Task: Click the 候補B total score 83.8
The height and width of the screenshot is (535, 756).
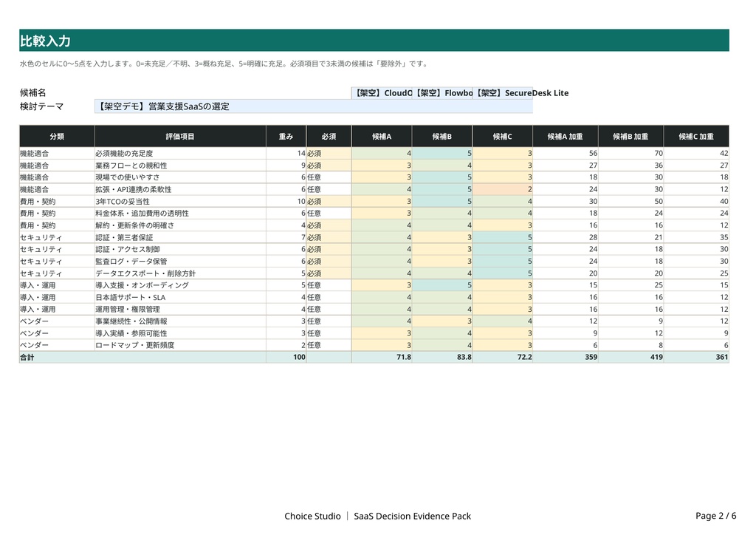Action: 442,357
